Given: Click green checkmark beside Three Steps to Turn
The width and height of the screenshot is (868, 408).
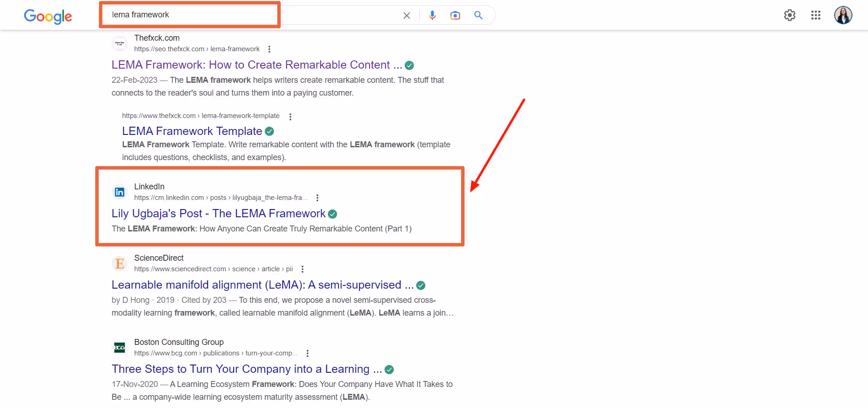Looking at the screenshot, I should click(x=389, y=370).
